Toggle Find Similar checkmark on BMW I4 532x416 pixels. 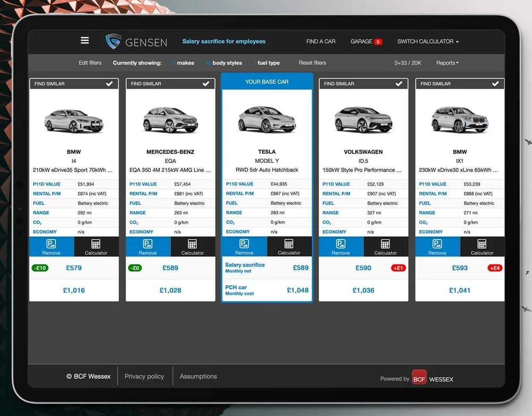(109, 84)
